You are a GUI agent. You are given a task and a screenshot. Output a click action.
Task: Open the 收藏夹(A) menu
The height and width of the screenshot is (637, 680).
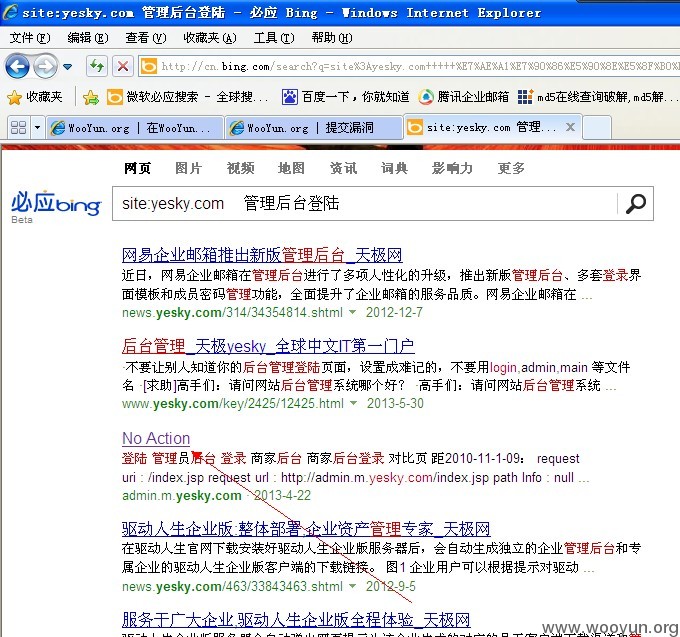point(209,38)
